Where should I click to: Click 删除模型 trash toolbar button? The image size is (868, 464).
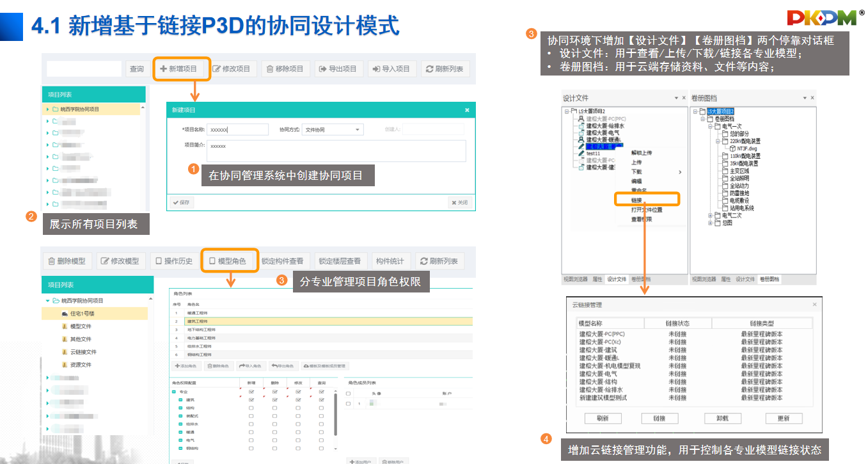[67, 261]
